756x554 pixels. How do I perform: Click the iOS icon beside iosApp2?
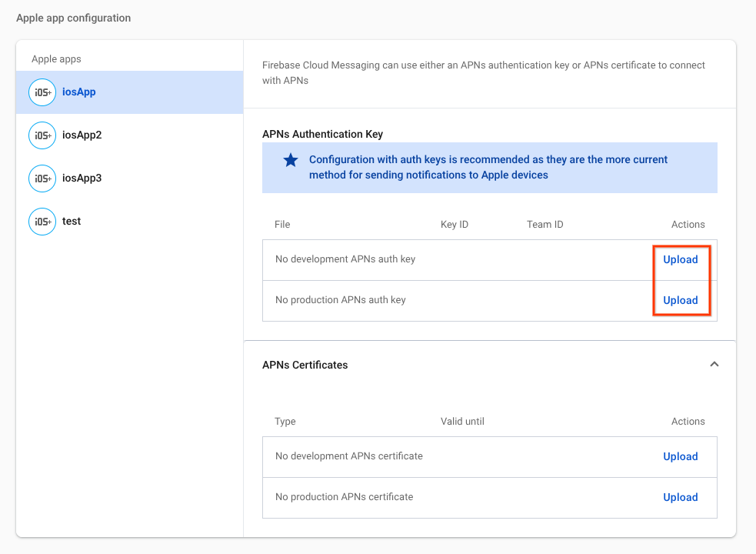42,135
